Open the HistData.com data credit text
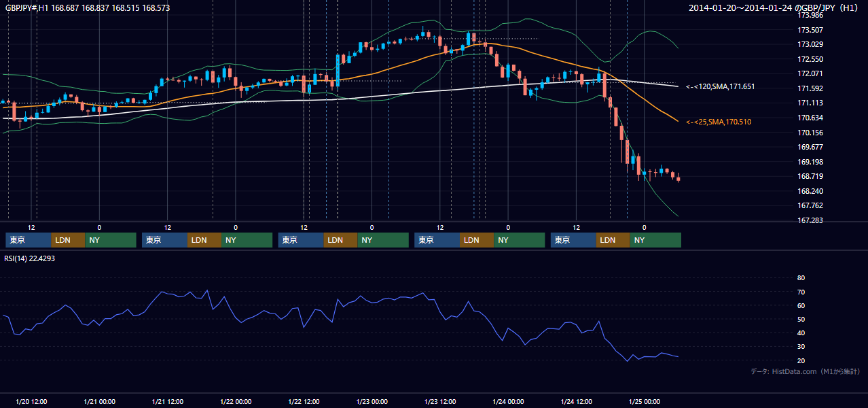This screenshot has height=408, width=868. tap(806, 371)
